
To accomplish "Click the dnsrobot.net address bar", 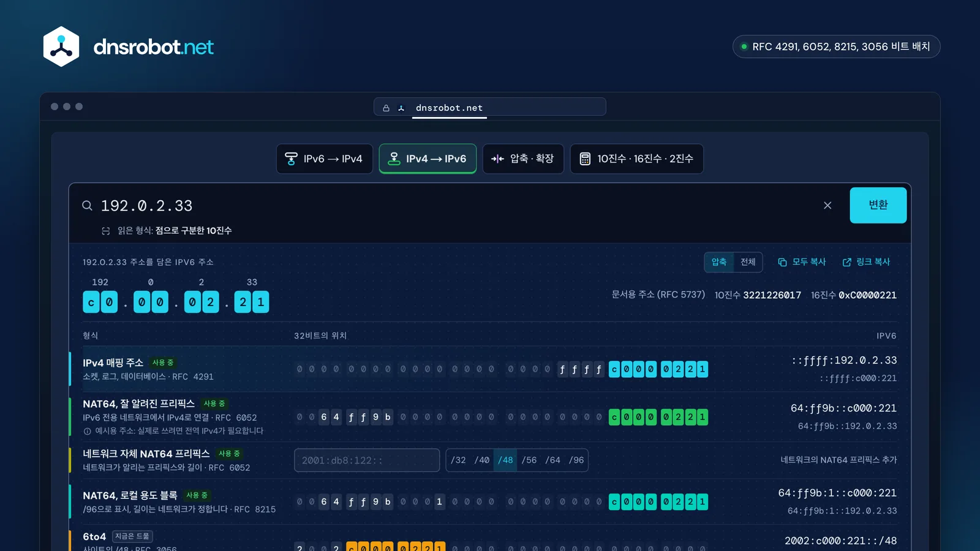I will click(490, 107).
